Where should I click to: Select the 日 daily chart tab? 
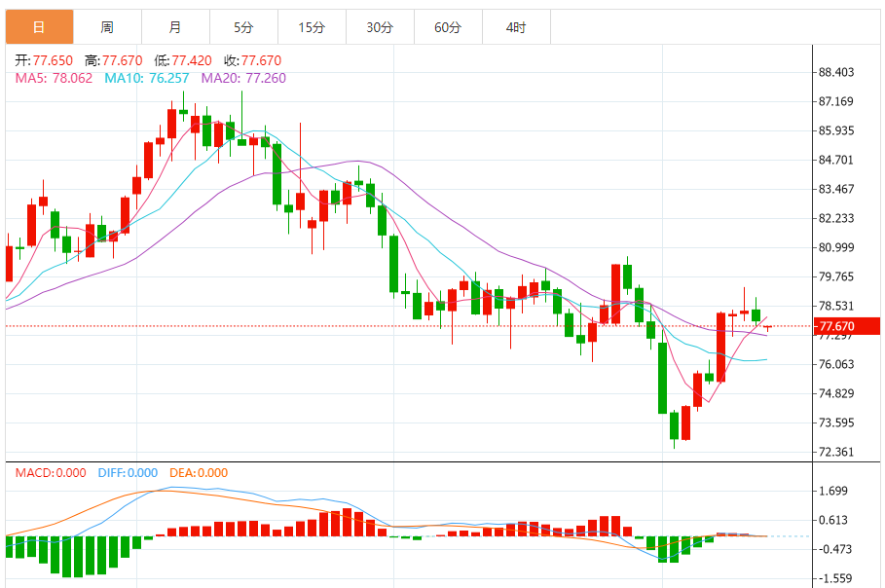pos(40,26)
